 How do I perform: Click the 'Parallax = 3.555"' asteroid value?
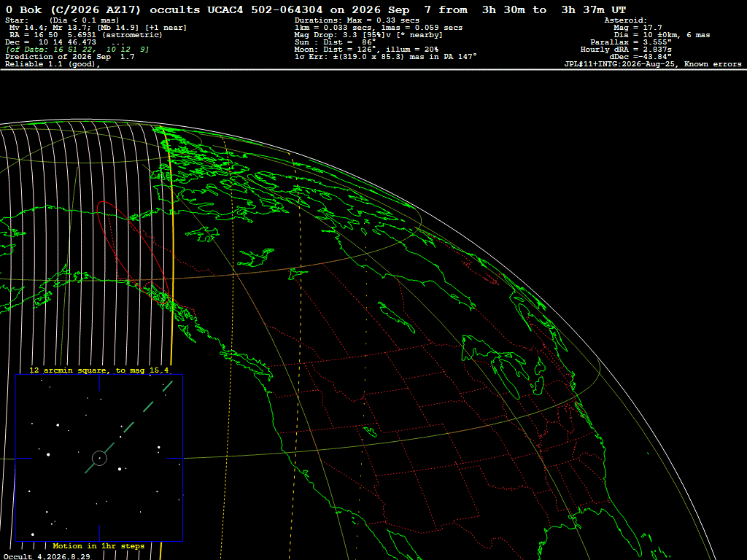click(x=631, y=42)
